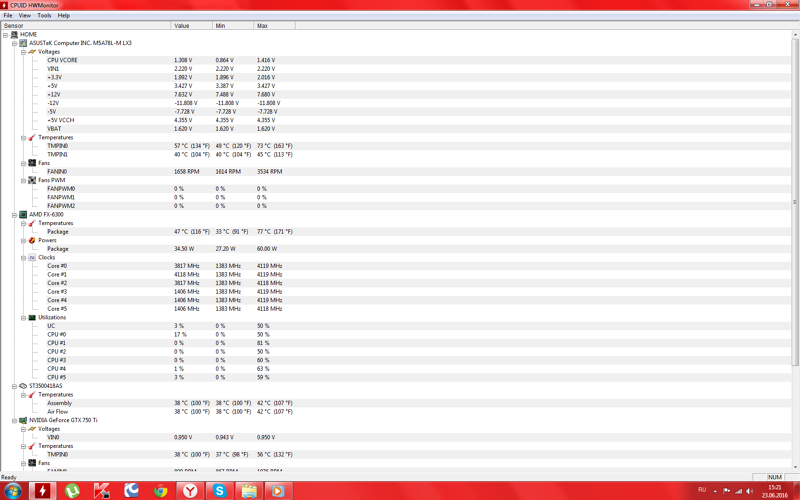Click the AMD FX-6300 processor icon
Screen dimensions: 800x500
[23, 215]
